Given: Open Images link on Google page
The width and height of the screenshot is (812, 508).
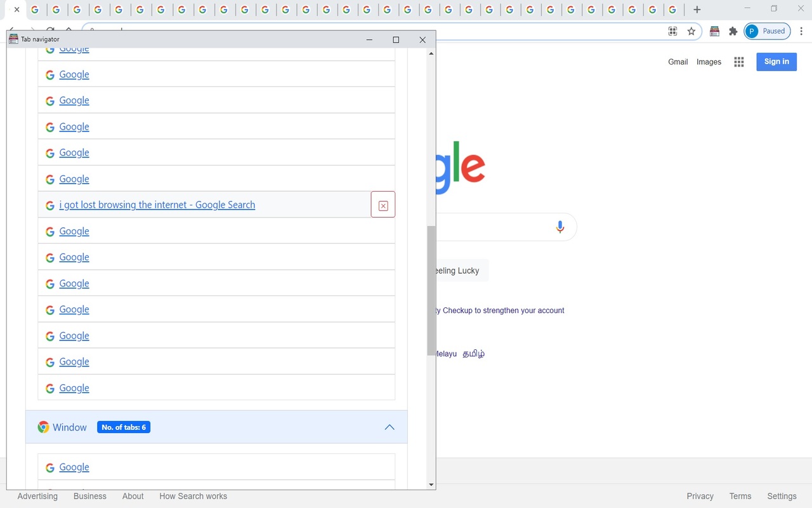Looking at the screenshot, I should click(x=709, y=62).
